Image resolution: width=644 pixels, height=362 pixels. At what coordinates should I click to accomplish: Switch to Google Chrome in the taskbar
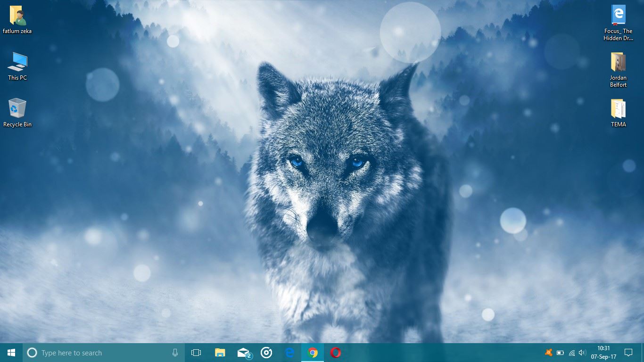(313, 353)
